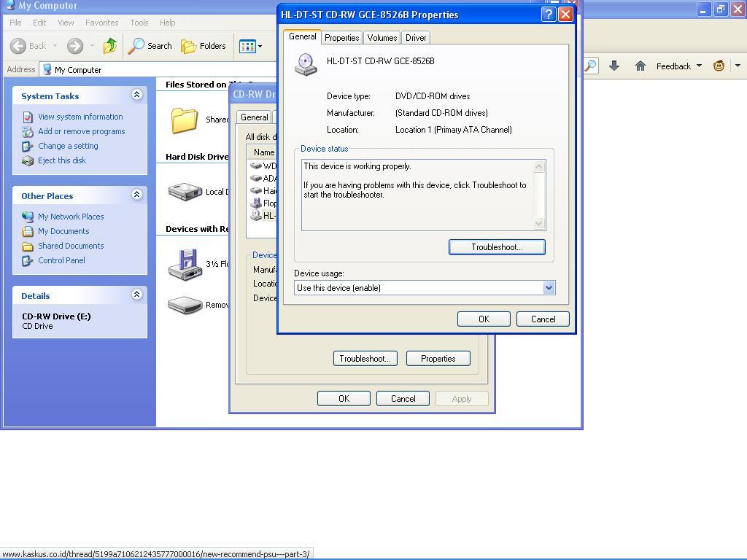Click OK in CD-RW Drive dialog
This screenshot has width=747, height=560.
click(x=344, y=399)
